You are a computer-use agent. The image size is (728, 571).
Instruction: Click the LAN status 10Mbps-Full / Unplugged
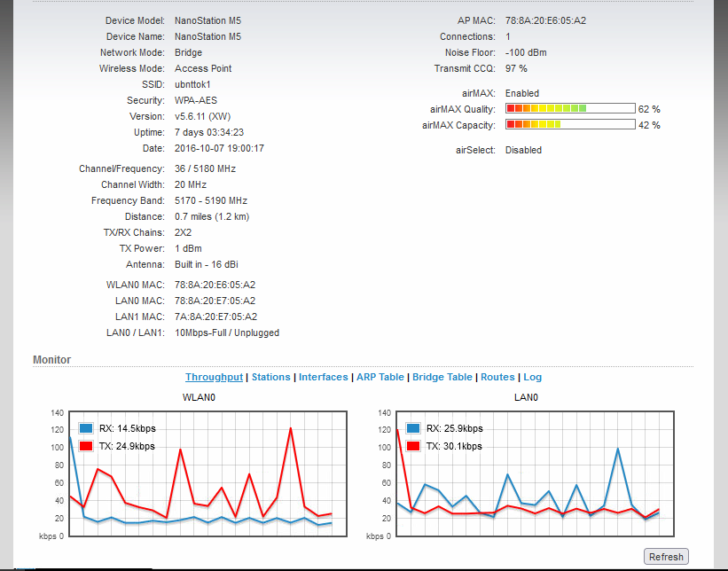pyautogui.click(x=227, y=332)
